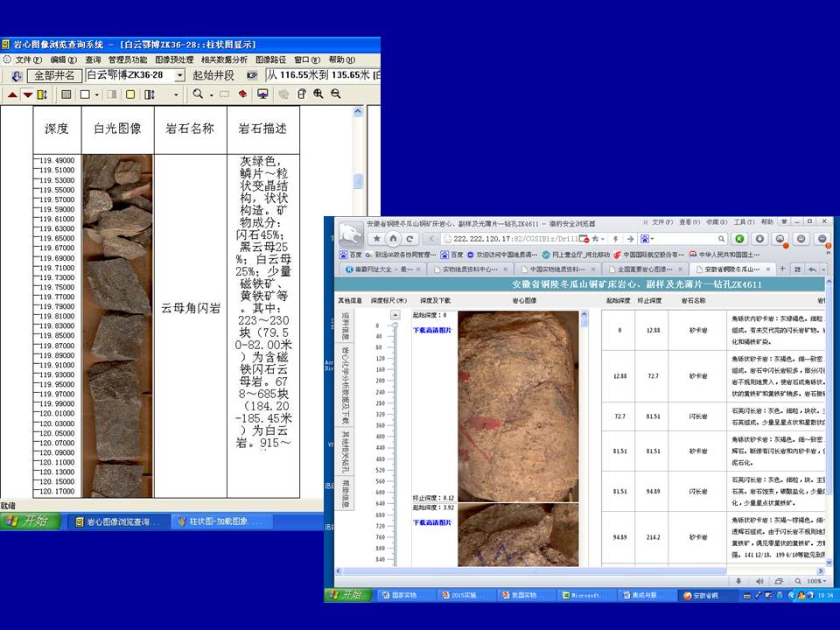
Task: Open the well name dropdown 白云鄂博ZK36-28
Action: (180, 75)
